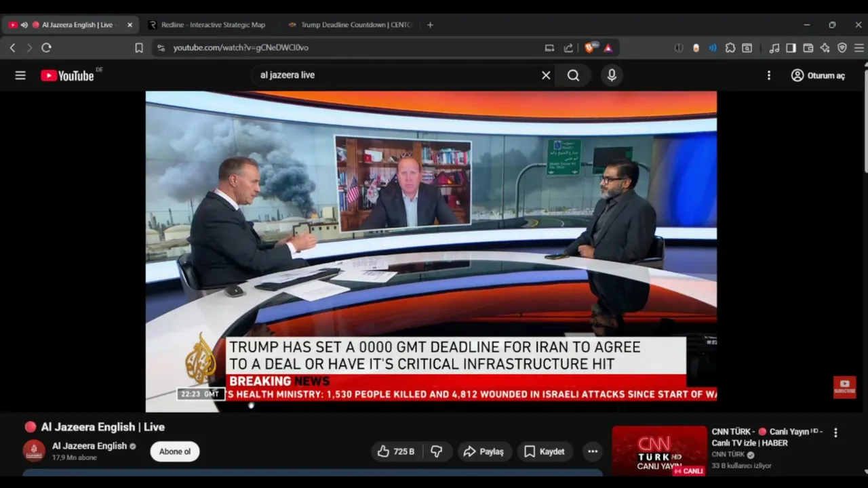Image resolution: width=868 pixels, height=488 pixels.
Task: Open YouTube settings three-dot menu
Action: 769,75
